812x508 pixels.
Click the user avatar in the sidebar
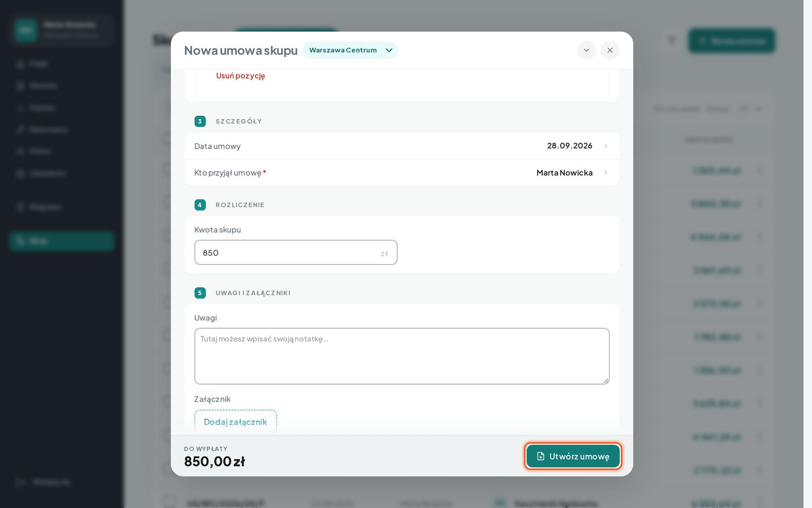25,30
